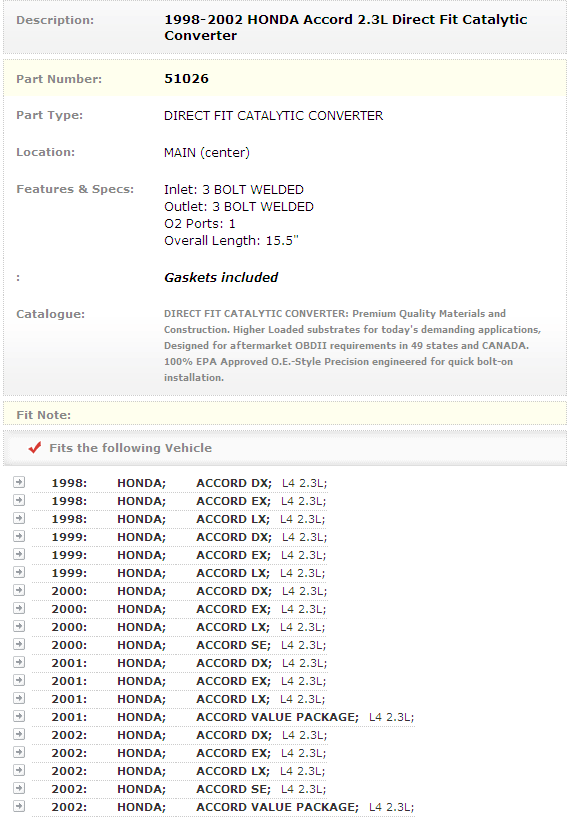The height and width of the screenshot is (834, 570).
Task: Expand the 1999 Accord DX entry
Action: (19, 537)
